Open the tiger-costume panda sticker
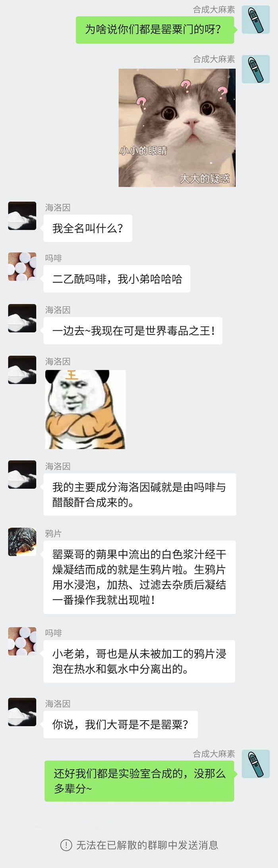 click(x=85, y=409)
